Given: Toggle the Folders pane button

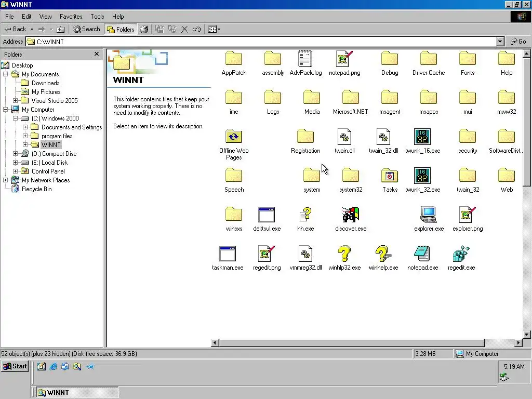Looking at the screenshot, I should point(121,29).
